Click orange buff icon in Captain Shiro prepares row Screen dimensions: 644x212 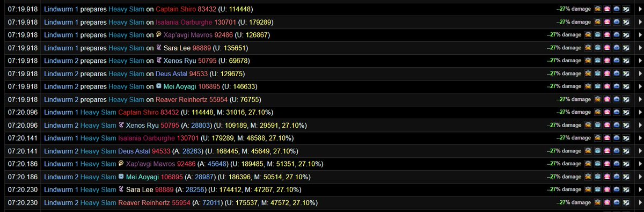coord(597,9)
